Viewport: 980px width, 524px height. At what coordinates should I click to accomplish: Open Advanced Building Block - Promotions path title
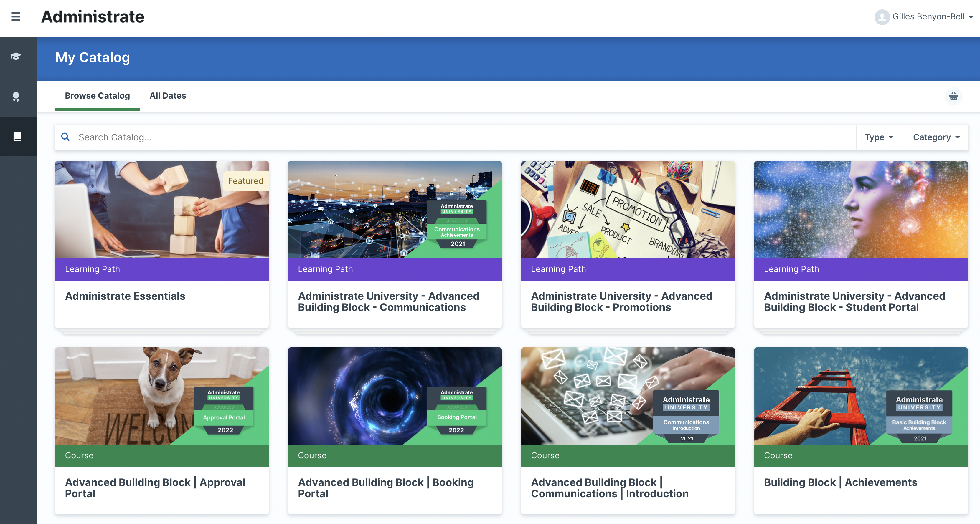click(x=622, y=302)
